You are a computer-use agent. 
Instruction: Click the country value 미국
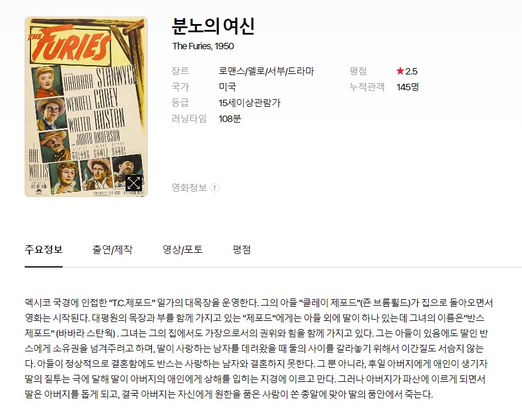coord(228,87)
